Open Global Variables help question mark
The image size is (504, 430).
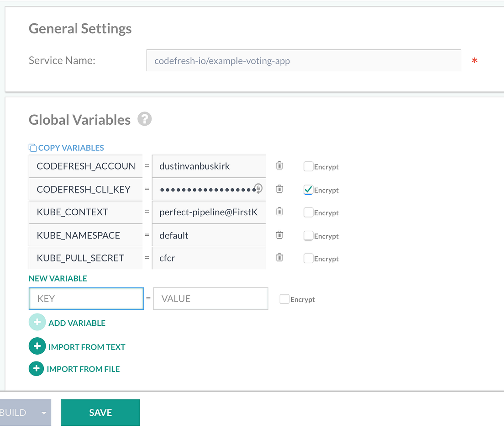[145, 119]
